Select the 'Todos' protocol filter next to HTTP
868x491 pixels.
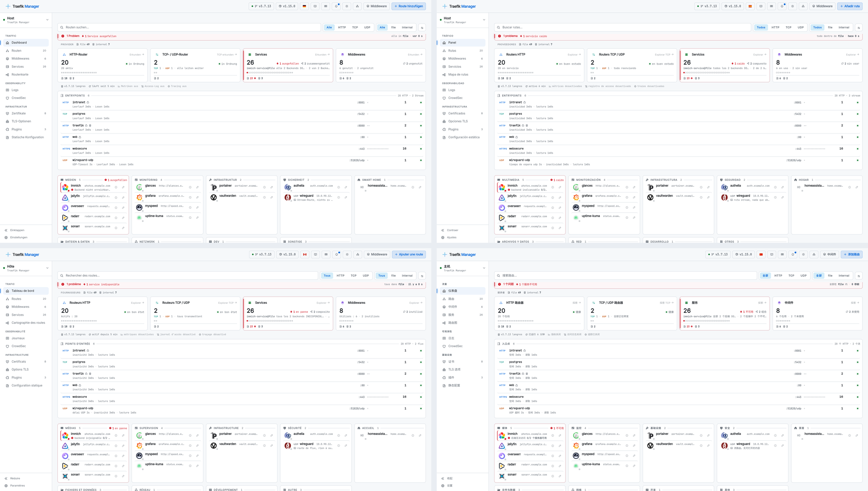pos(761,28)
